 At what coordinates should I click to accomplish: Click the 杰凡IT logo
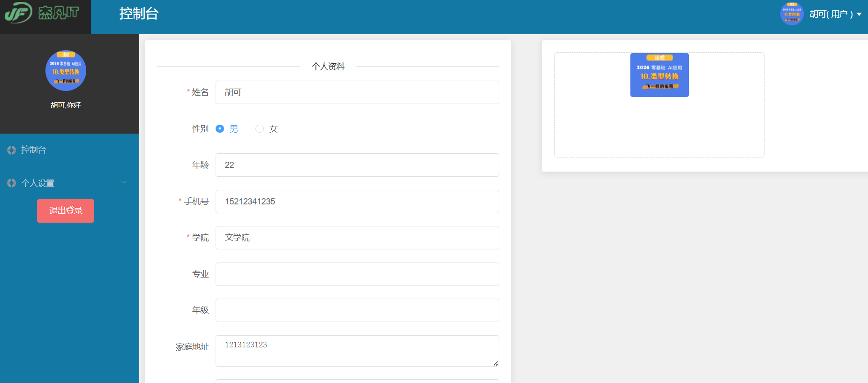coord(42,13)
